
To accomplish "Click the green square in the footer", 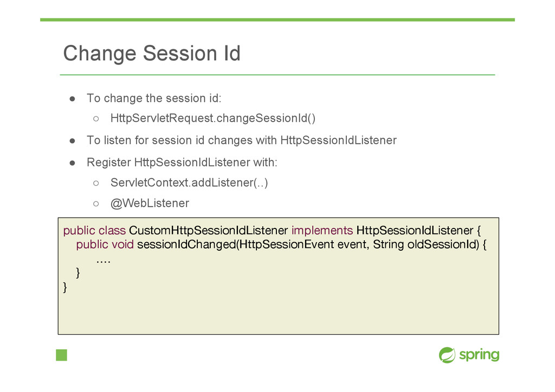I will pos(62,355).
